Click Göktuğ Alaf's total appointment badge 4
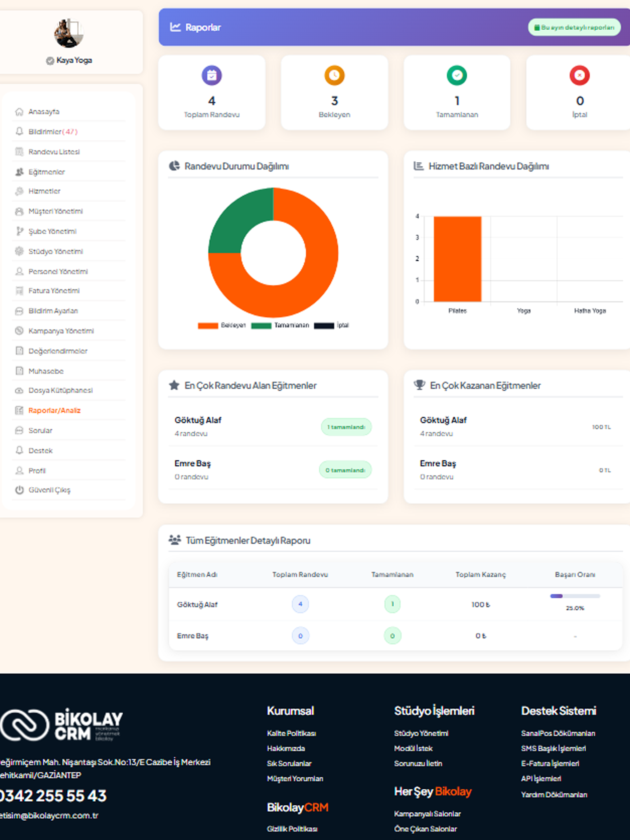 click(300, 604)
